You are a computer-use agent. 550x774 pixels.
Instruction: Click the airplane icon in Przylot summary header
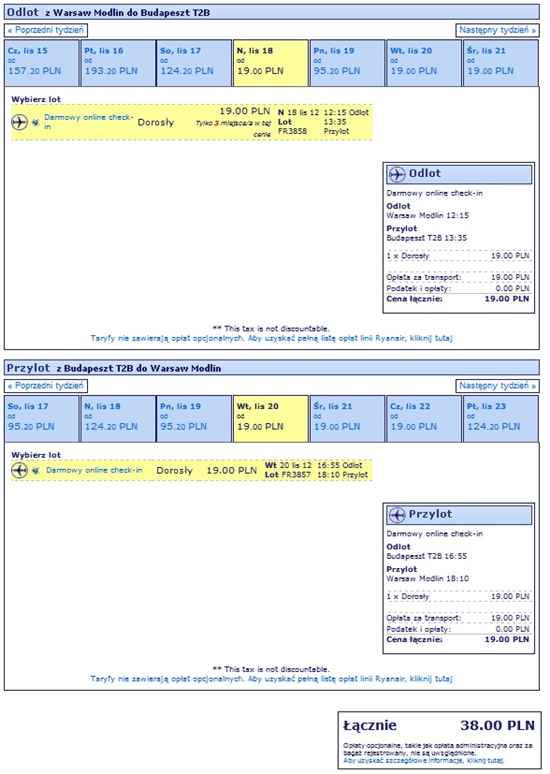pos(397,515)
